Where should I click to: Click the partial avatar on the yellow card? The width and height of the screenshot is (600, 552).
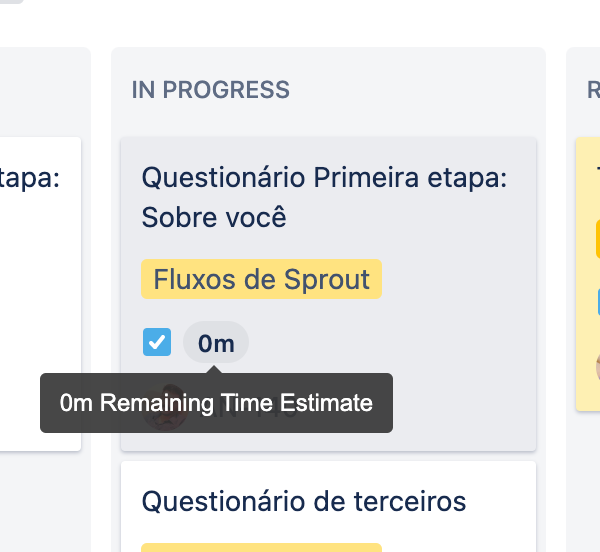[x=598, y=367]
